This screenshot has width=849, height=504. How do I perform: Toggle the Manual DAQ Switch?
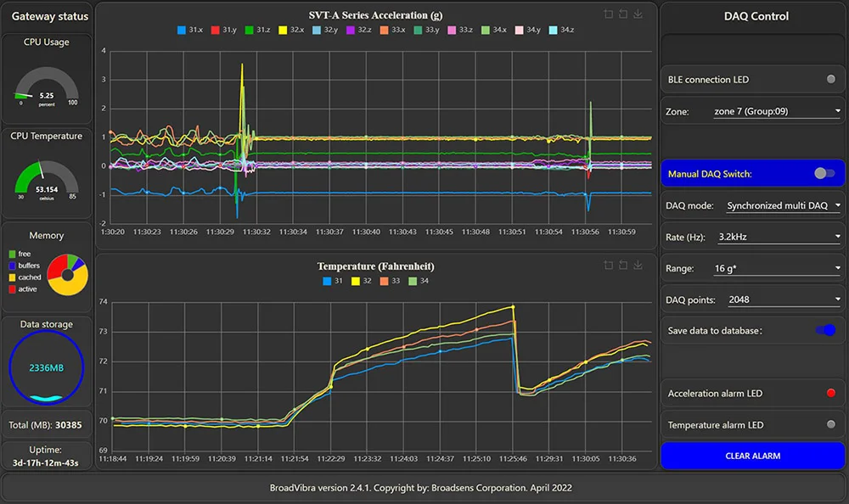click(x=822, y=173)
